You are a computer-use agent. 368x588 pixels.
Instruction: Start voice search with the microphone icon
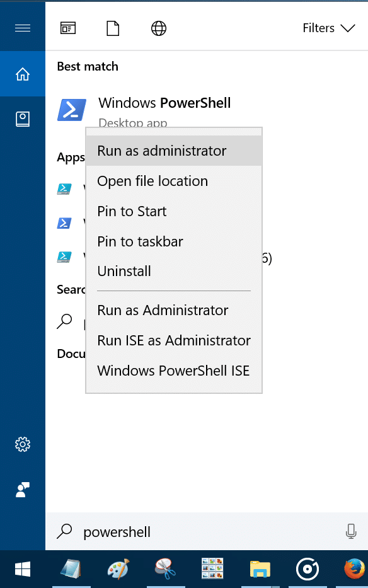pyautogui.click(x=351, y=531)
